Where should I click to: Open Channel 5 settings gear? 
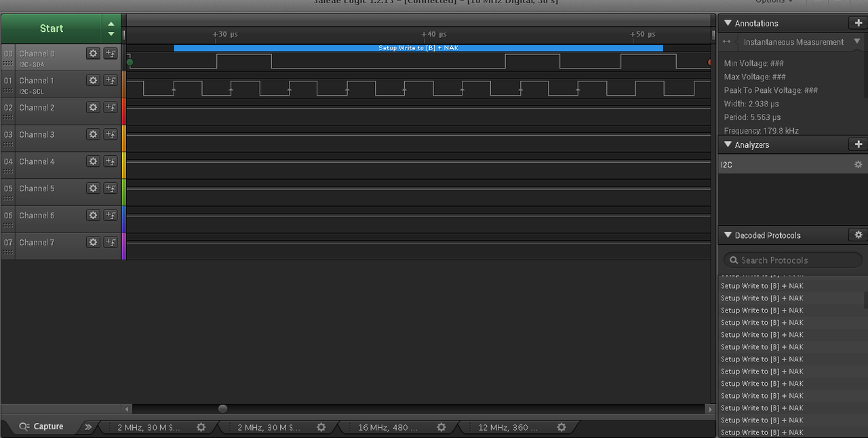click(x=94, y=188)
